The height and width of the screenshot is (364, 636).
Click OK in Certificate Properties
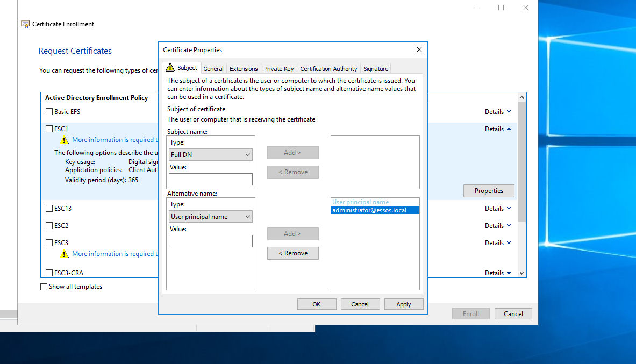316,304
